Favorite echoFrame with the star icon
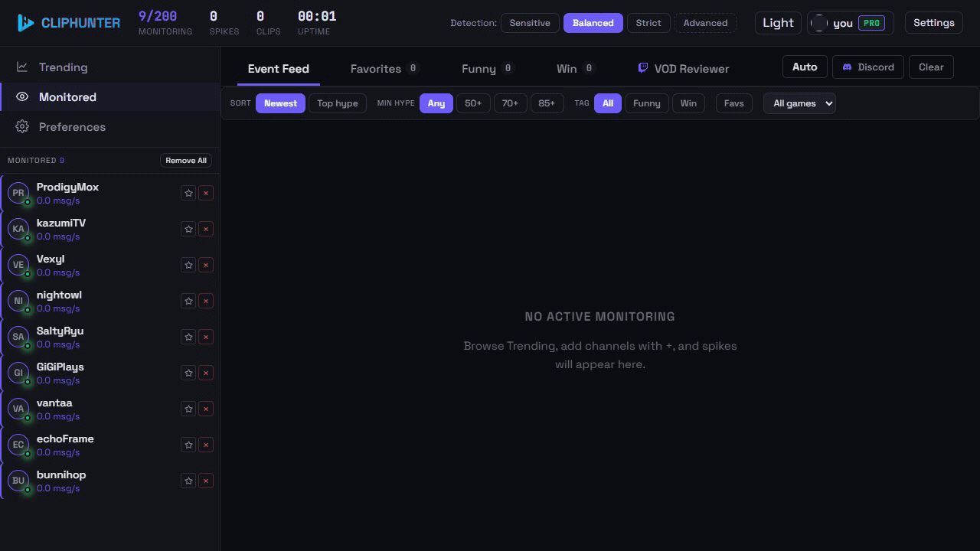The height and width of the screenshot is (551, 980). [188, 445]
